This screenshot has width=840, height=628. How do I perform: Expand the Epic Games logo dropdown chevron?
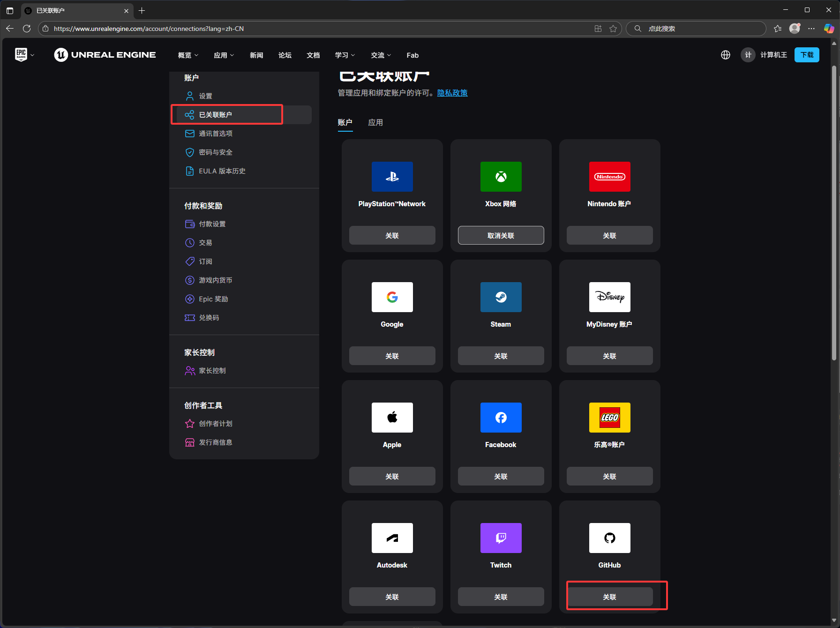coord(32,55)
